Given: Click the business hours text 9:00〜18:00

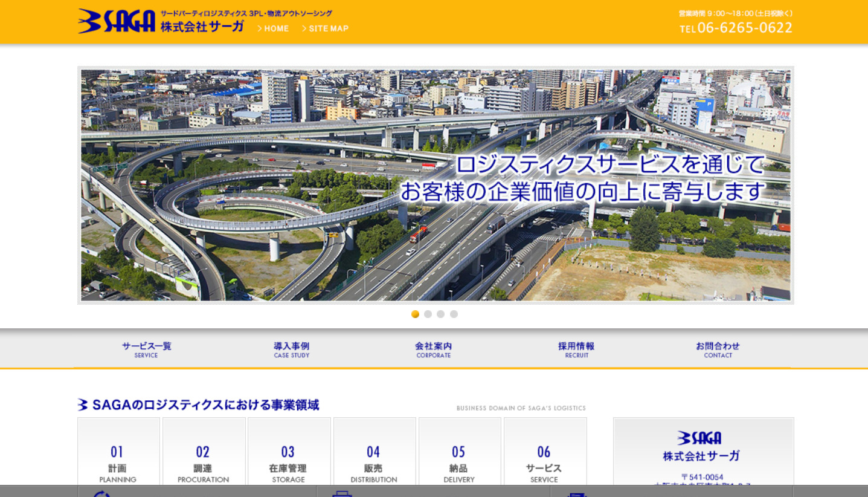Looking at the screenshot, I should pos(736,13).
